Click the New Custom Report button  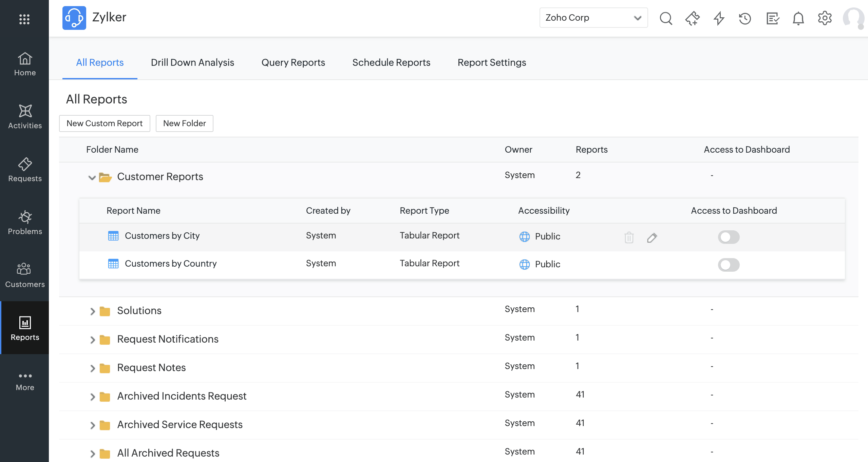(x=105, y=123)
